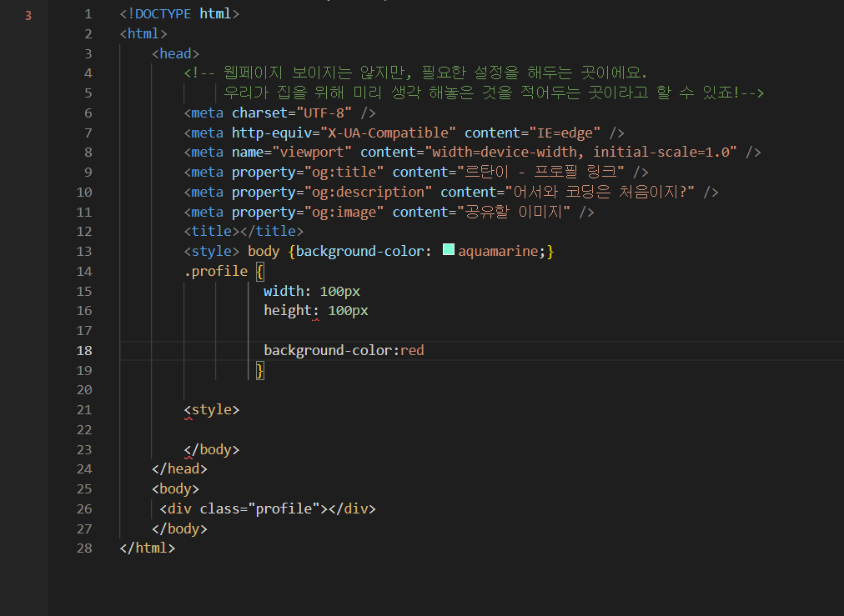Click the body selector on line 13
Viewport: 844px width, 616px height.
(x=264, y=251)
